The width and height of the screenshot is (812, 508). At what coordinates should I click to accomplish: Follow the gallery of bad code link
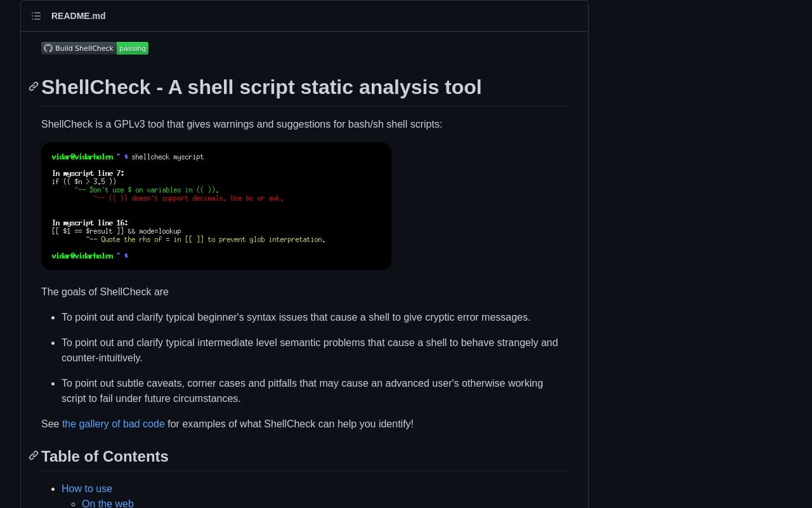click(113, 424)
